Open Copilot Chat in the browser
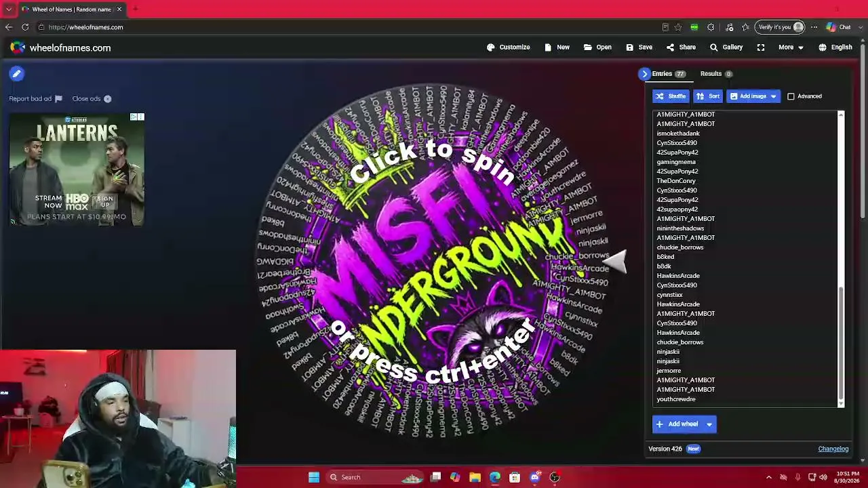Image resolution: width=868 pixels, height=488 pixels. tap(839, 27)
